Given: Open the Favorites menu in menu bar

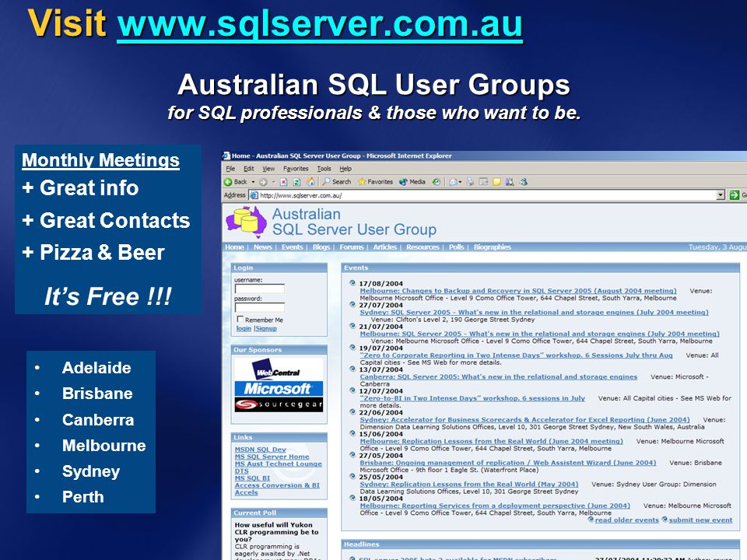Looking at the screenshot, I should pos(296,169).
